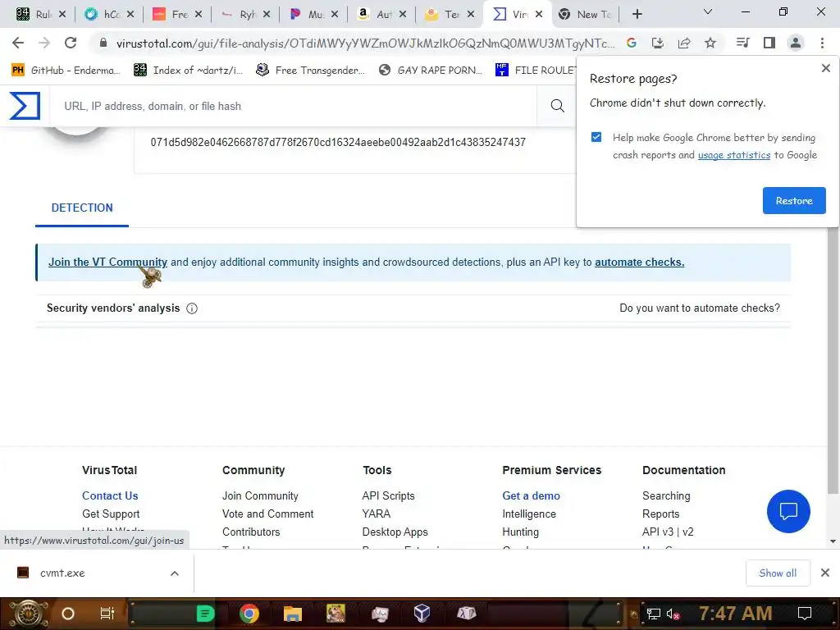Open the VirtualBox cube icon on taskbar

coord(422,613)
